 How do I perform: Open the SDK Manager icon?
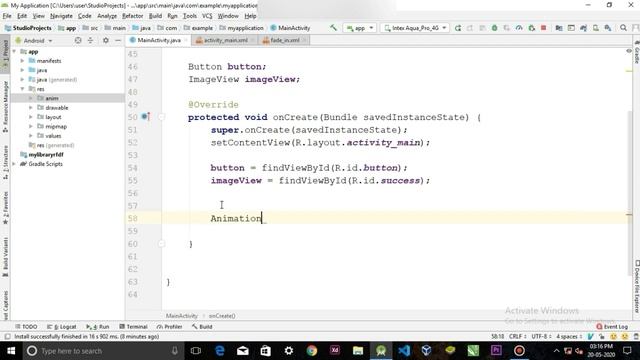tap(608, 28)
